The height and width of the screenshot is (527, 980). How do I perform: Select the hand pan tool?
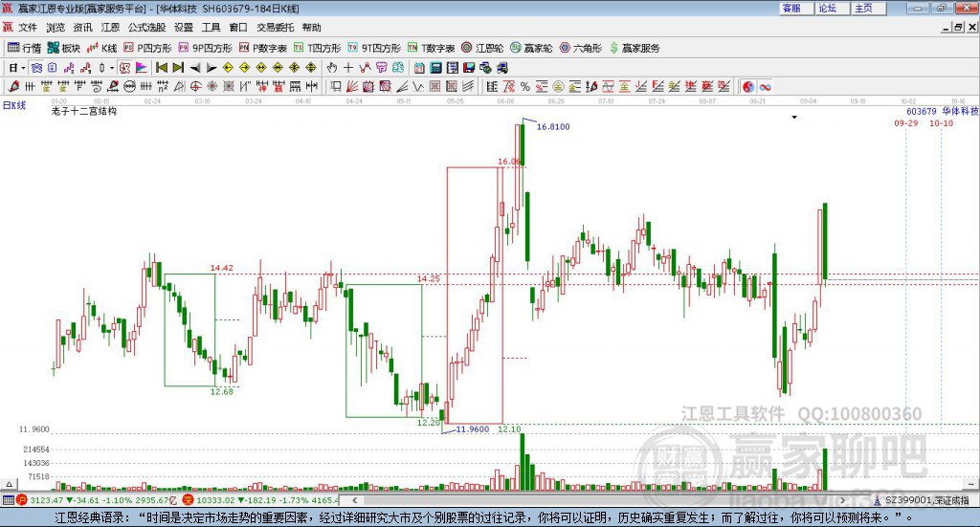[x=332, y=68]
